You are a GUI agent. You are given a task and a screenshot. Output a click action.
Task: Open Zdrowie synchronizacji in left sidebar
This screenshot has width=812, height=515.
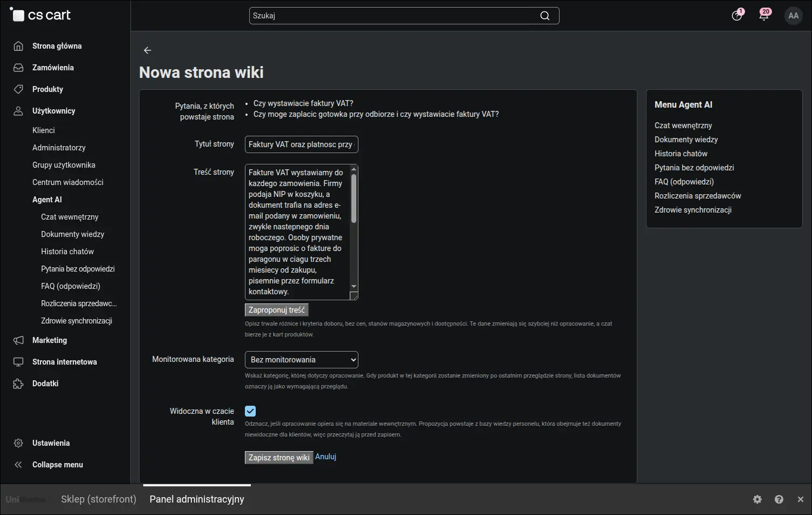pos(77,321)
